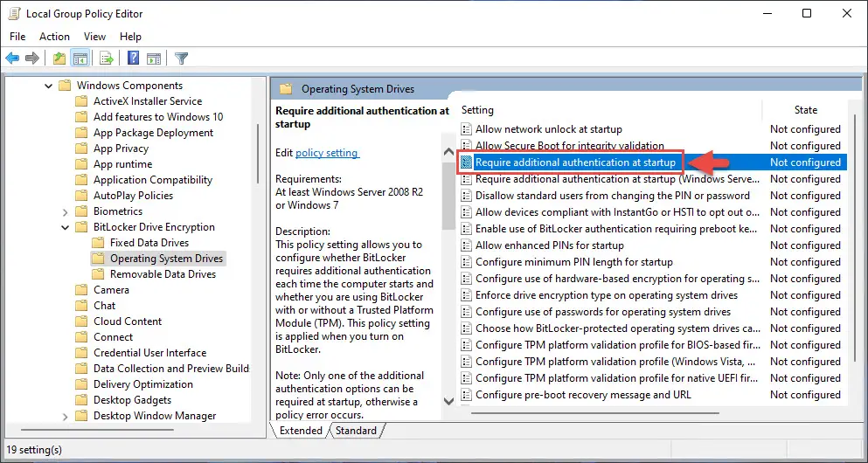The width and height of the screenshot is (868, 463).
Task: Toggle the Show/Hide Action Pane icon
Action: (x=154, y=58)
